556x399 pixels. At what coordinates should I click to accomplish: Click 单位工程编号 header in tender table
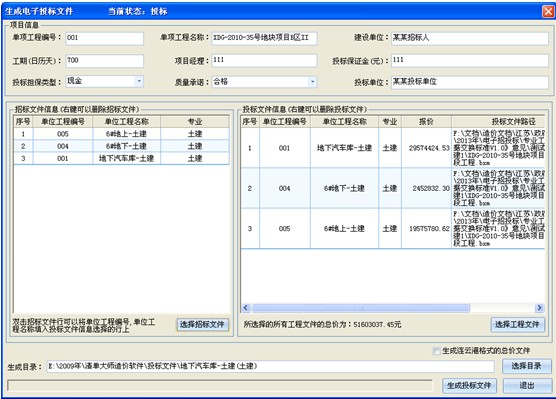pos(63,122)
